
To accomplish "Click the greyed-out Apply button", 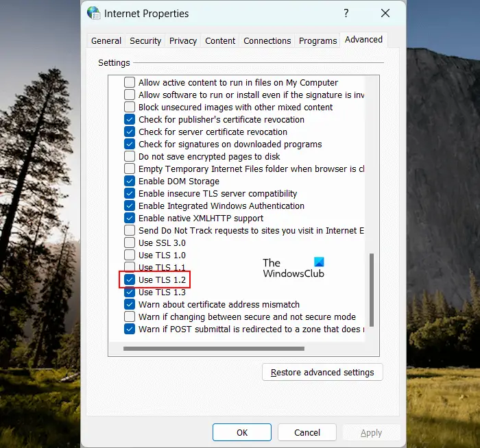I will pyautogui.click(x=372, y=432).
